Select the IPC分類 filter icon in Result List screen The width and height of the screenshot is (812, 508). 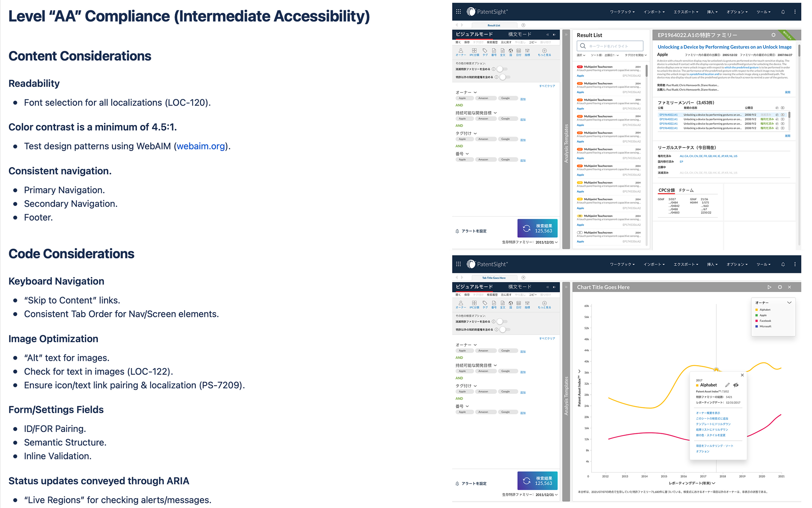coord(474,52)
